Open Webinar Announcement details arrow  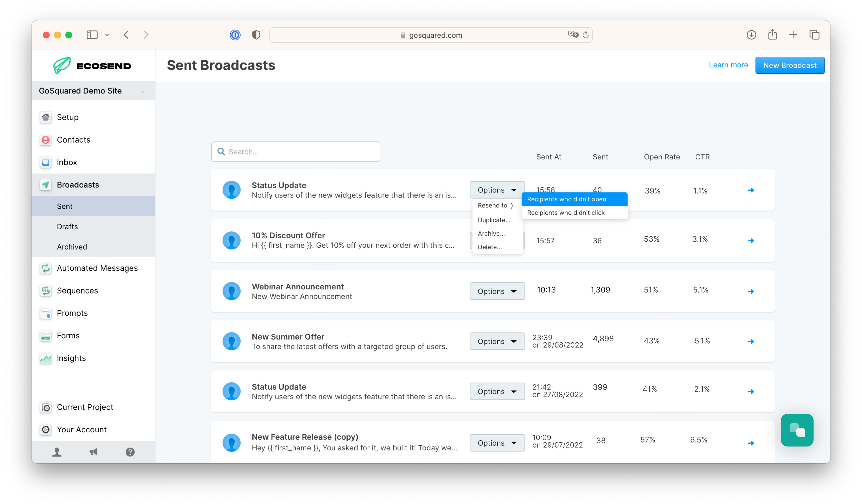pos(750,292)
